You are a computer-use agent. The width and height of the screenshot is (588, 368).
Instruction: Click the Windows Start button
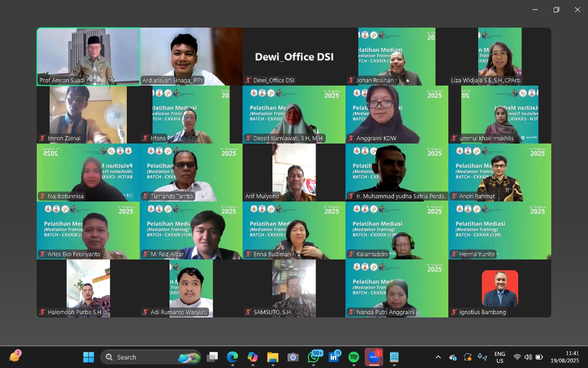tap(88, 357)
